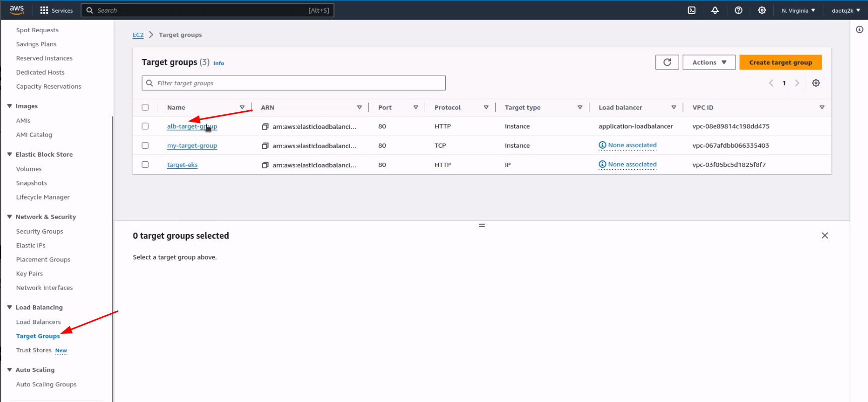Select the alb-target-group row checkbox

145,126
